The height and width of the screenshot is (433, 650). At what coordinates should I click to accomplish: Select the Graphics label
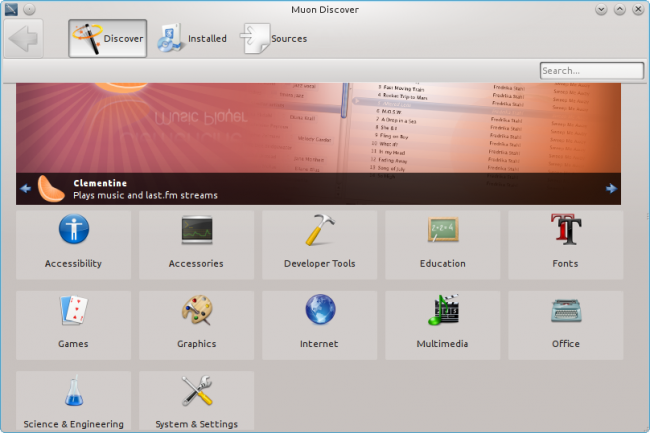click(x=197, y=344)
